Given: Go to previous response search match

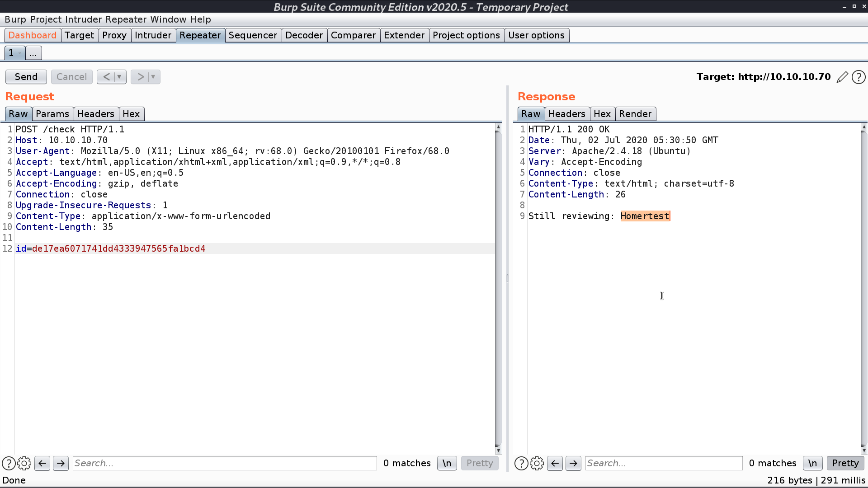Looking at the screenshot, I should coord(555,463).
